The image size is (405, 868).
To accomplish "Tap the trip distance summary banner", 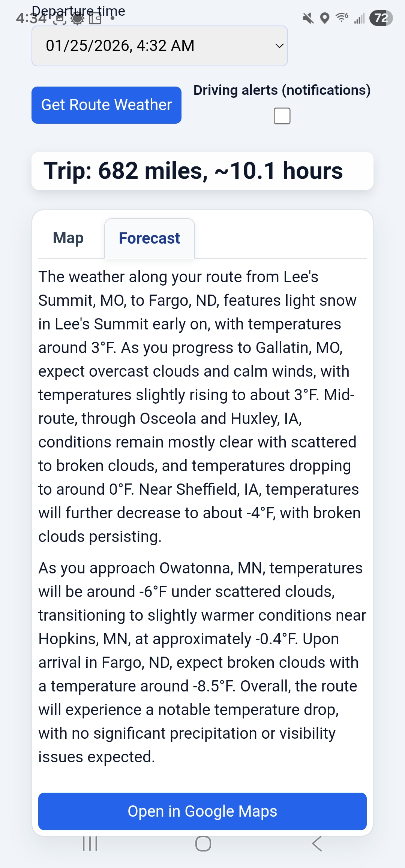I will [202, 171].
